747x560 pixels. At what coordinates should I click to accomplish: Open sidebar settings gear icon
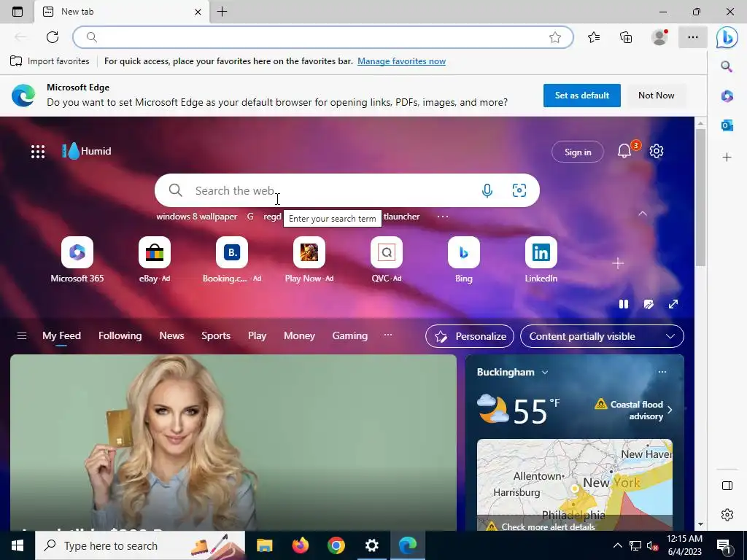click(727, 515)
